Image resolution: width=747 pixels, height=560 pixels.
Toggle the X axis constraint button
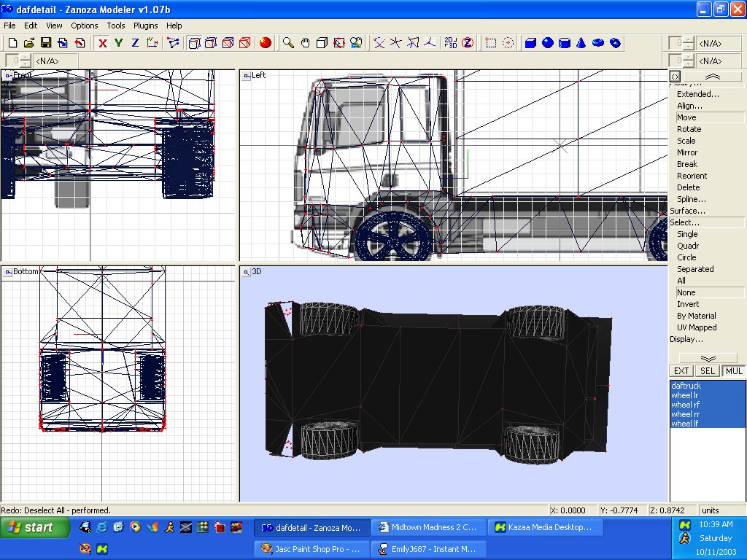103,43
